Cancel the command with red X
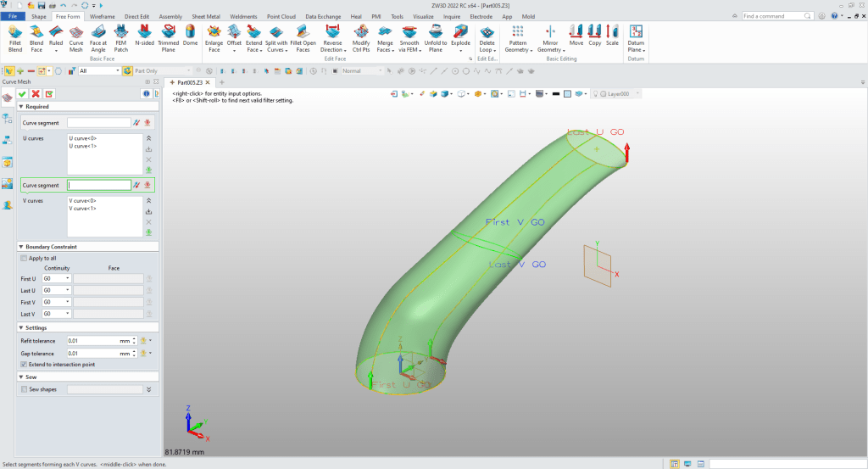Screen dimensions: 868x469 (36, 93)
